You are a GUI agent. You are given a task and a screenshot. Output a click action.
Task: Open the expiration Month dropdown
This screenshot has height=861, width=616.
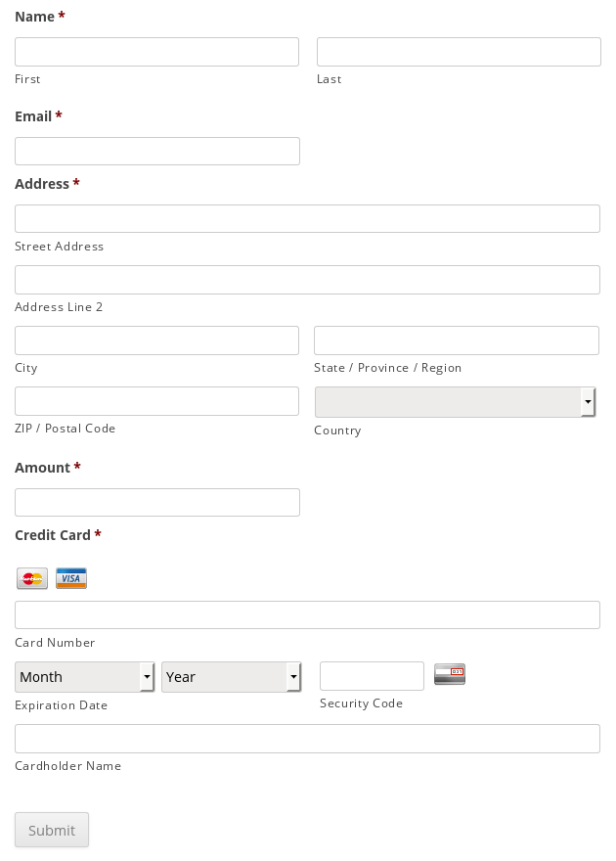pyautogui.click(x=85, y=677)
